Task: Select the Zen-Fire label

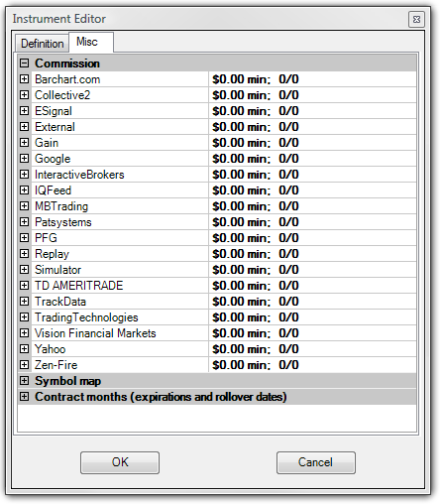Action: 56,365
